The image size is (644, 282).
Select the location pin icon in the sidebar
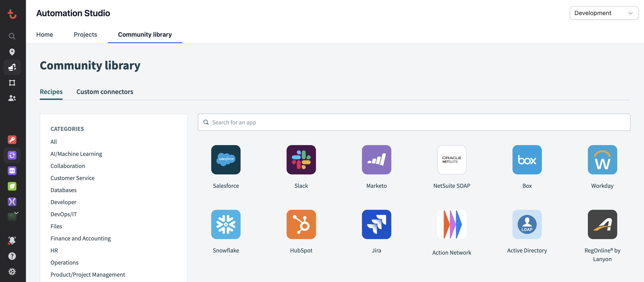[12, 52]
